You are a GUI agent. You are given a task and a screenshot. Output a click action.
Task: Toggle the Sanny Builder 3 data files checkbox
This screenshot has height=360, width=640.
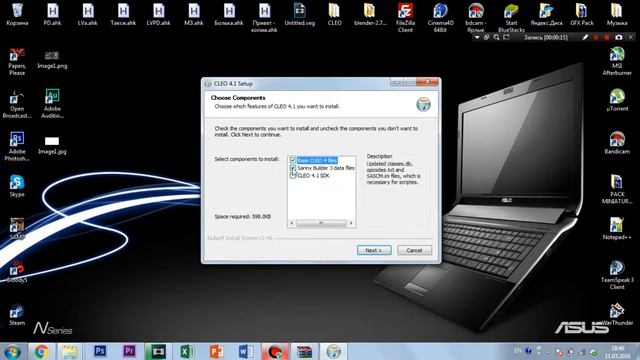click(293, 168)
